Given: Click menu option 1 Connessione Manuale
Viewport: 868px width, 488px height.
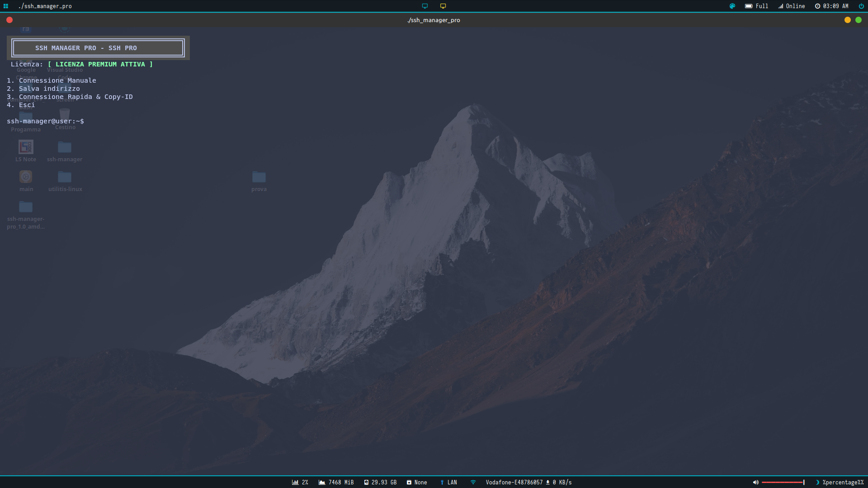Looking at the screenshot, I should pyautogui.click(x=52, y=80).
